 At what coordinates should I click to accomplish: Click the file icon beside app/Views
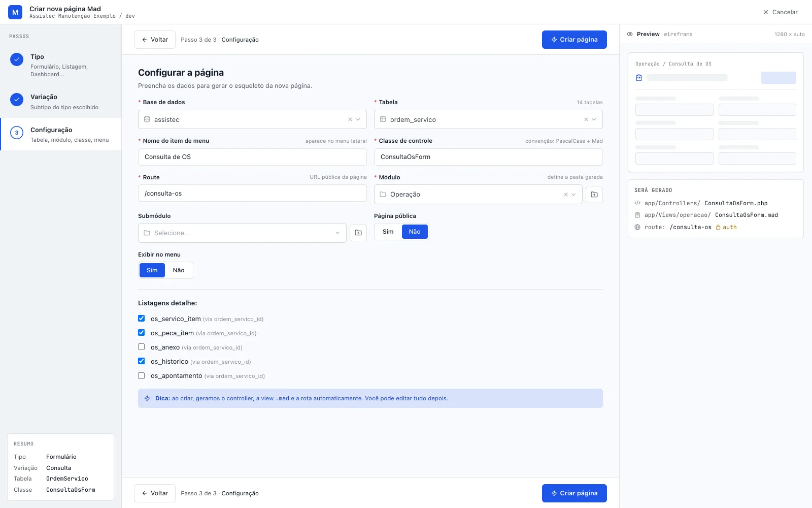pyautogui.click(x=637, y=215)
